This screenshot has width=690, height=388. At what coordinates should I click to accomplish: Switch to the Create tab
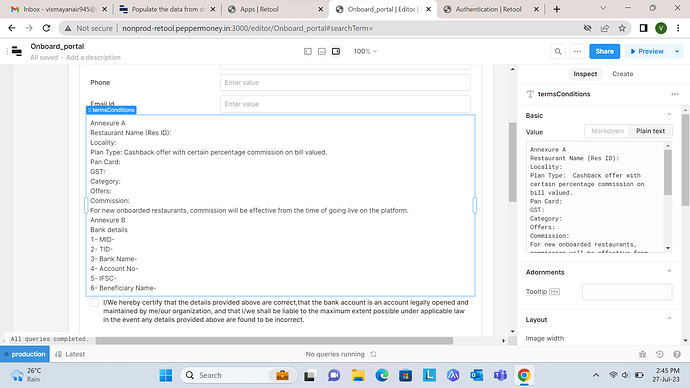622,74
